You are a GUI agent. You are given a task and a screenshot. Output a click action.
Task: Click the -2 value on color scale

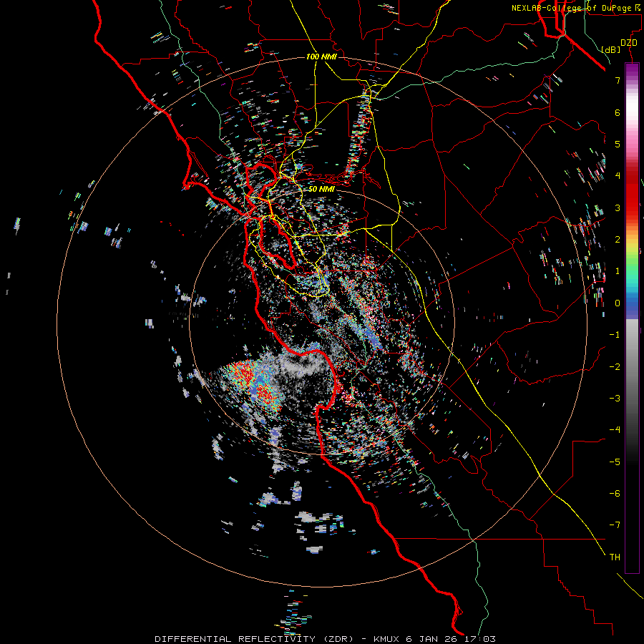tap(615, 367)
